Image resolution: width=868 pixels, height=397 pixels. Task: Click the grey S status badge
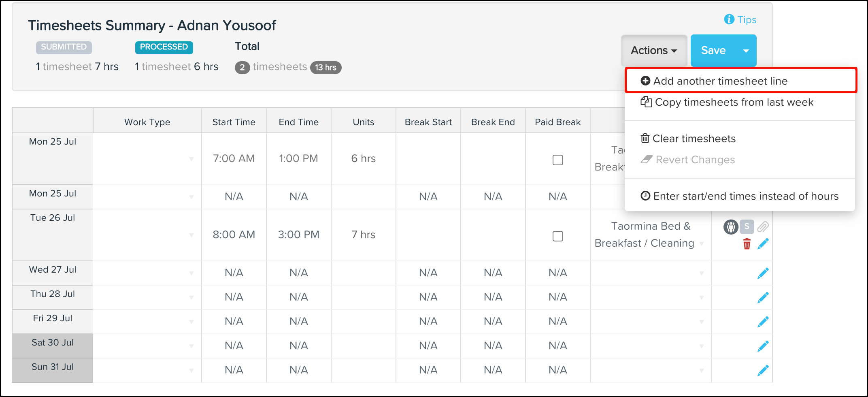[747, 226]
